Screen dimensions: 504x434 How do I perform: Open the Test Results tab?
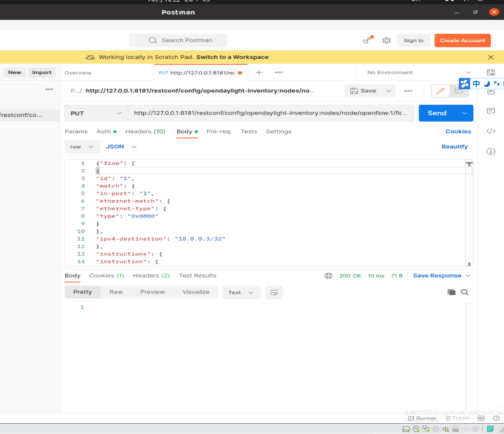coord(197,276)
